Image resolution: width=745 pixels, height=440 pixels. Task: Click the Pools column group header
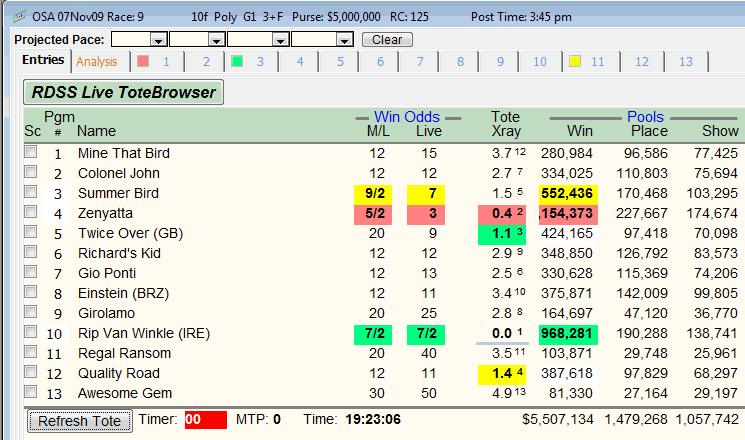645,117
